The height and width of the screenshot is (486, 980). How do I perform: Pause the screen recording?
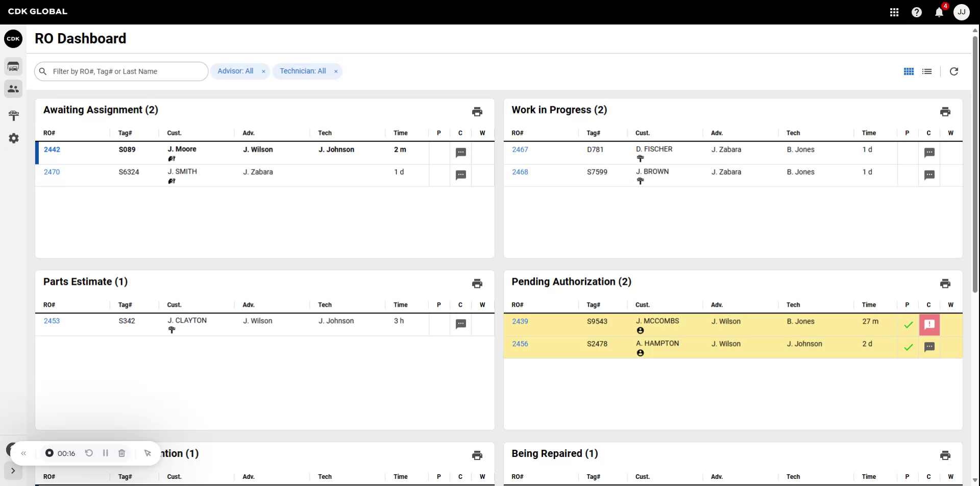point(106,453)
